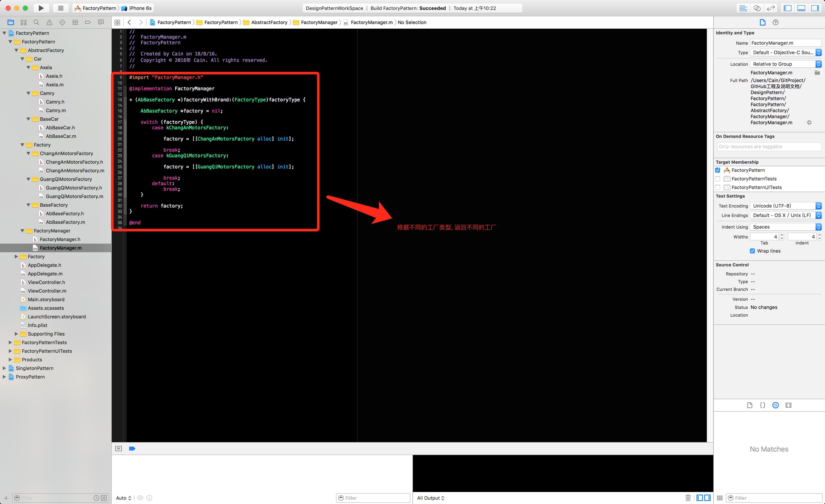This screenshot has width=825, height=504.
Task: Open the Issue navigator warning icon
Action: [49, 22]
